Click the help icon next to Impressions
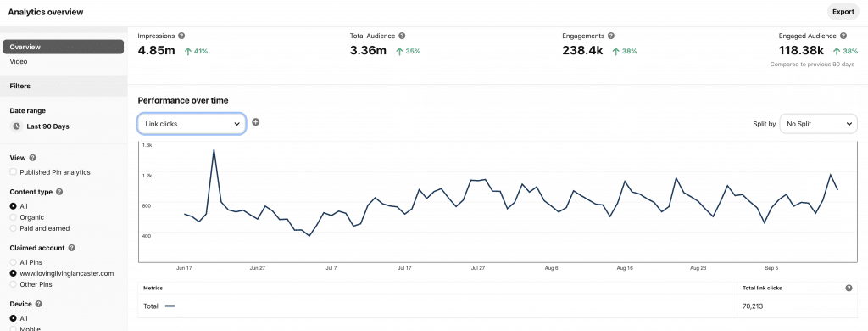The image size is (868, 331). coord(181,36)
